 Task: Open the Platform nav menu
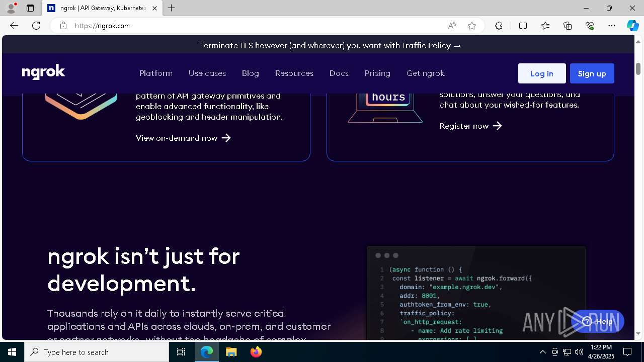tap(156, 73)
